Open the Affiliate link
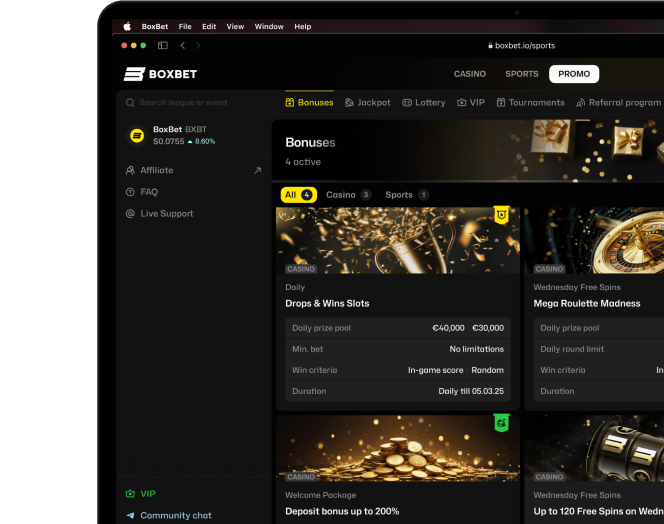This screenshot has width=664, height=524. point(157,170)
